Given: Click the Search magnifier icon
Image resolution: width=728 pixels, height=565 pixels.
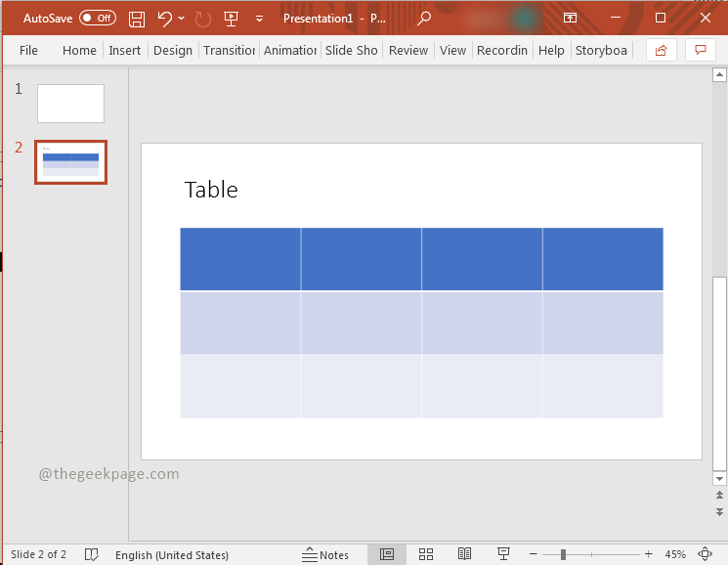Looking at the screenshot, I should tap(424, 19).
